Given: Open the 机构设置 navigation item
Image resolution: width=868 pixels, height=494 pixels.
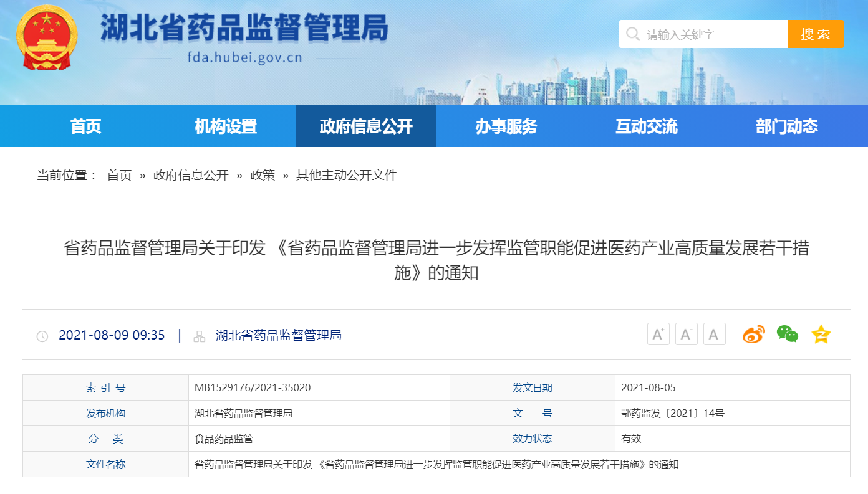Looking at the screenshot, I should point(226,126).
